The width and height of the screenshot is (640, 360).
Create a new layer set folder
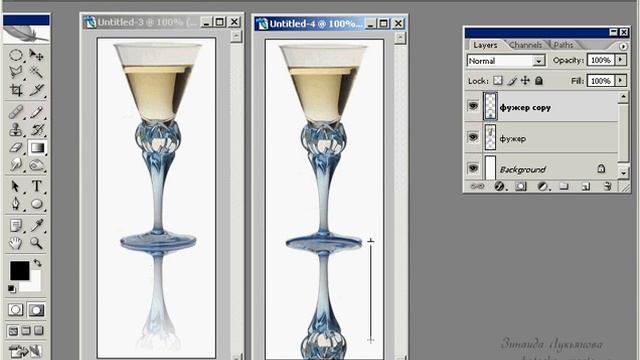[564, 187]
